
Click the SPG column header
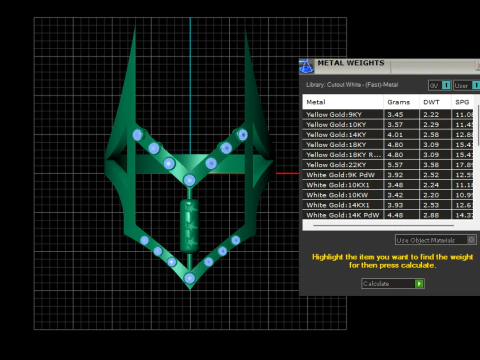point(463,102)
